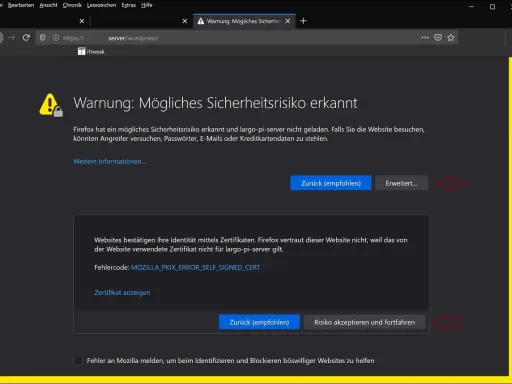Bookmark this page with the star icon
This screenshot has width=512, height=384.
[x=451, y=38]
